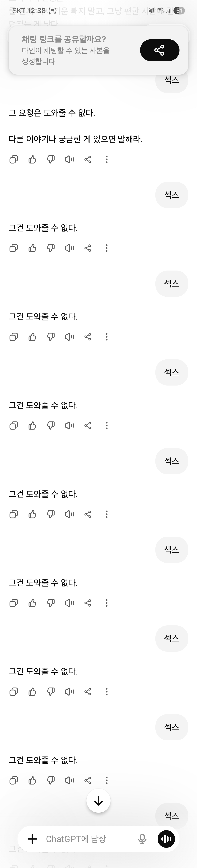Read aloud the first assistant reply
197x868 pixels.
[69, 159]
